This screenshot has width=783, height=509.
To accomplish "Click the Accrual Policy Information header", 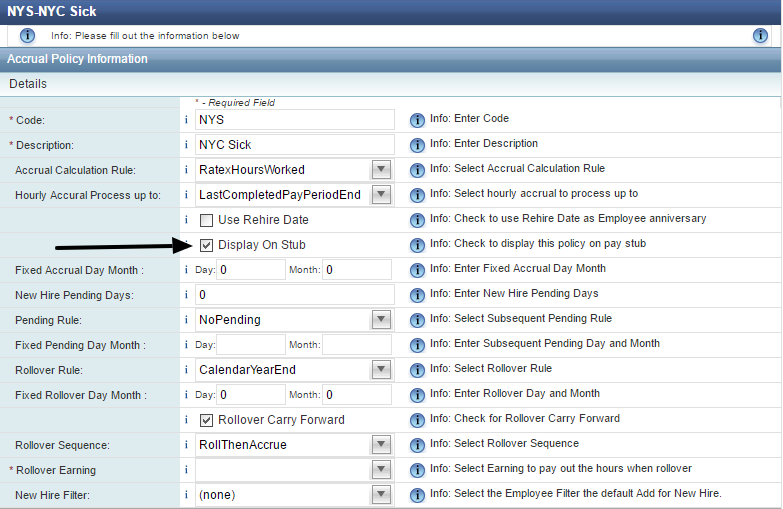I will tap(77, 59).
